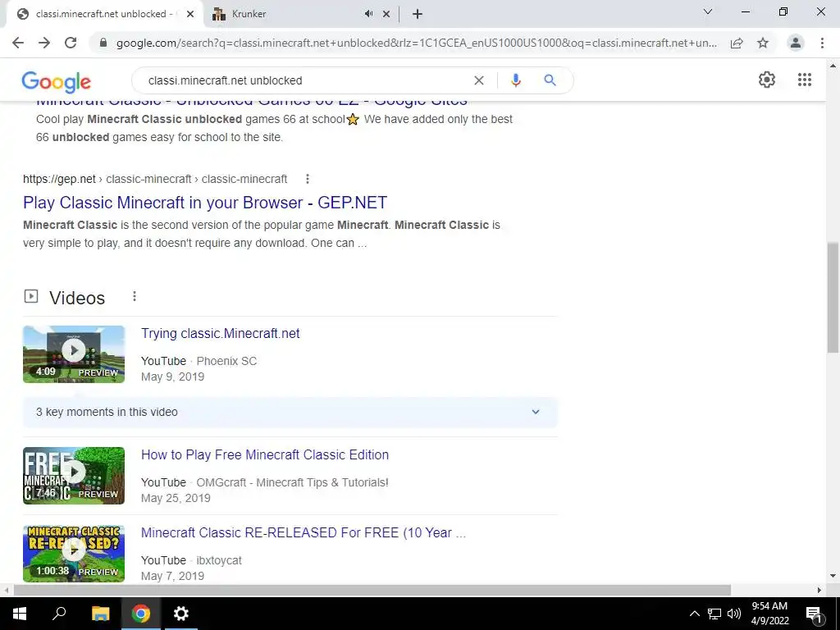The image size is (840, 630).
Task: Play the 7:46 OMGcraft video thumbnail
Action: (x=74, y=476)
